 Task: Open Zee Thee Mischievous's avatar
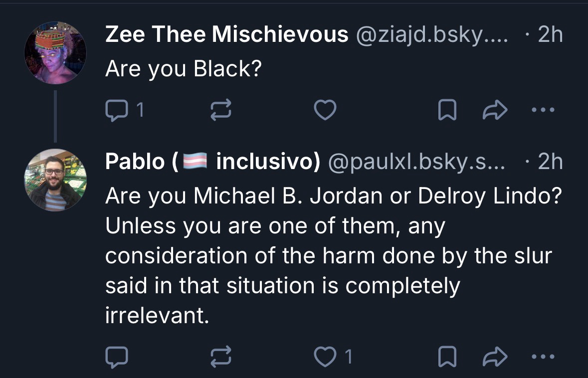point(55,53)
